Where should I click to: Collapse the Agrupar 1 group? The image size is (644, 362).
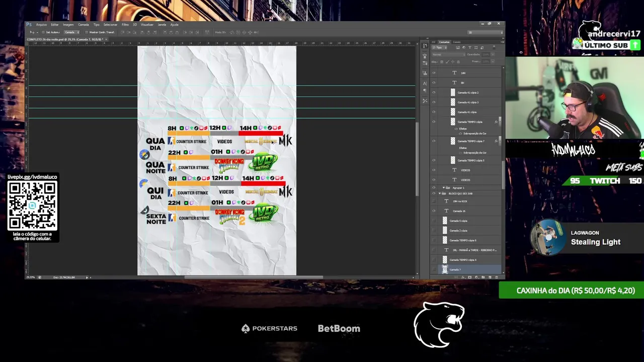443,188
